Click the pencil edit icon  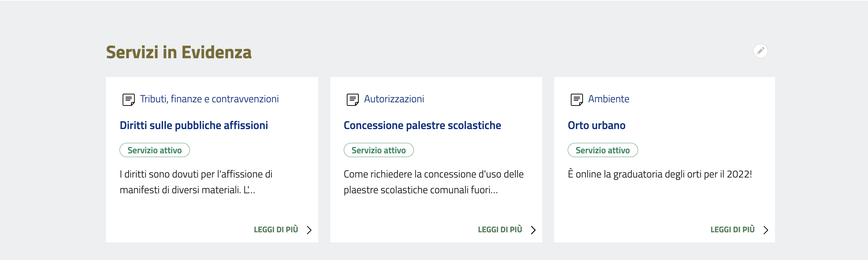tap(760, 51)
